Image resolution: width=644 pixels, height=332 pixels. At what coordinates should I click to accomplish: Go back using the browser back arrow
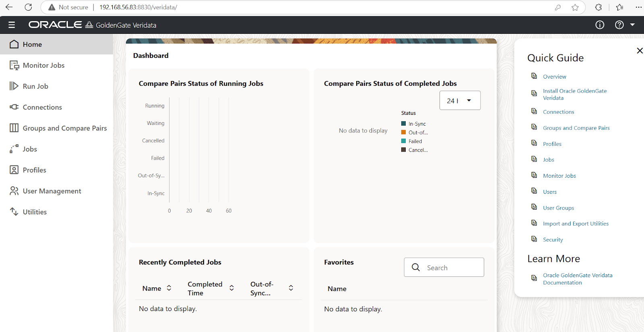tap(9, 7)
